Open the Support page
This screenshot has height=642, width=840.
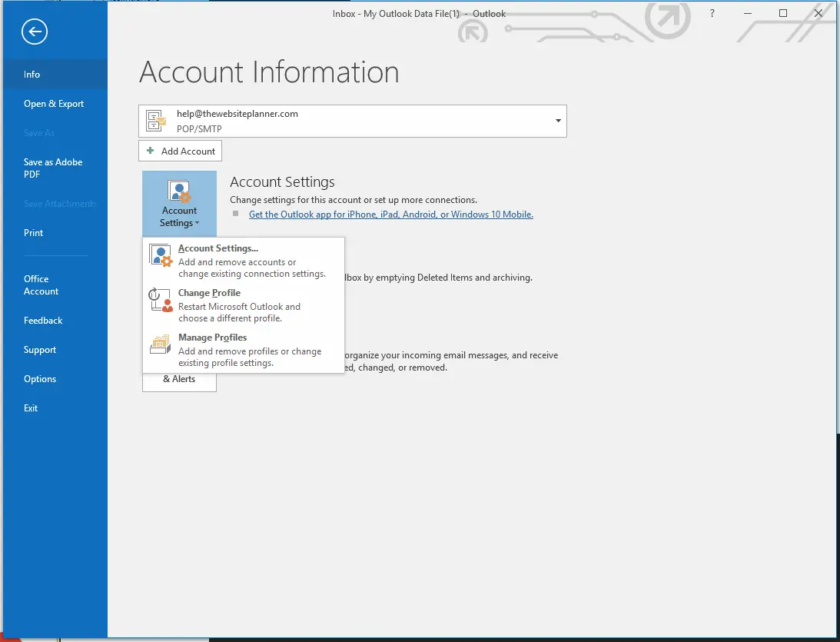pyautogui.click(x=55, y=349)
